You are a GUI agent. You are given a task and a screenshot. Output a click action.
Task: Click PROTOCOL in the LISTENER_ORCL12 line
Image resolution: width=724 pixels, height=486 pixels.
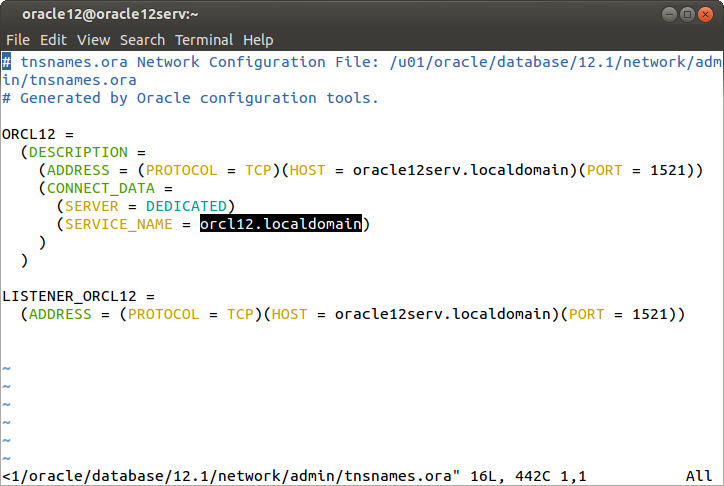tap(163, 314)
